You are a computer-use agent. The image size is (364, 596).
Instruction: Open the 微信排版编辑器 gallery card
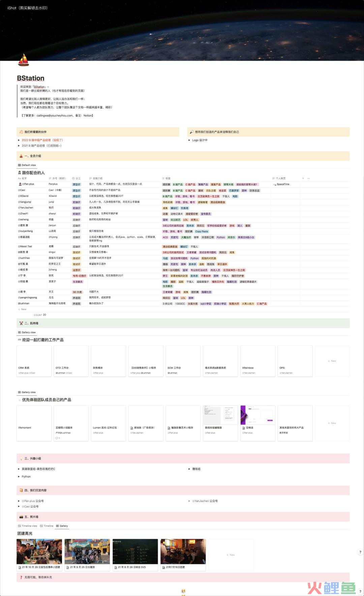pos(220,423)
